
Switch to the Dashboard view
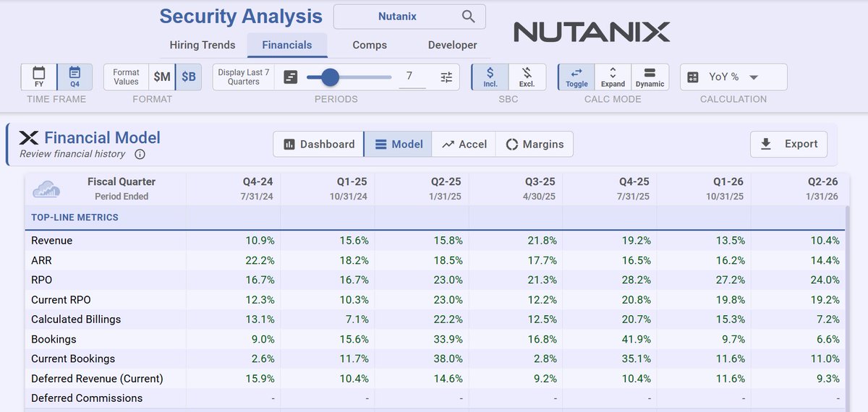point(318,144)
